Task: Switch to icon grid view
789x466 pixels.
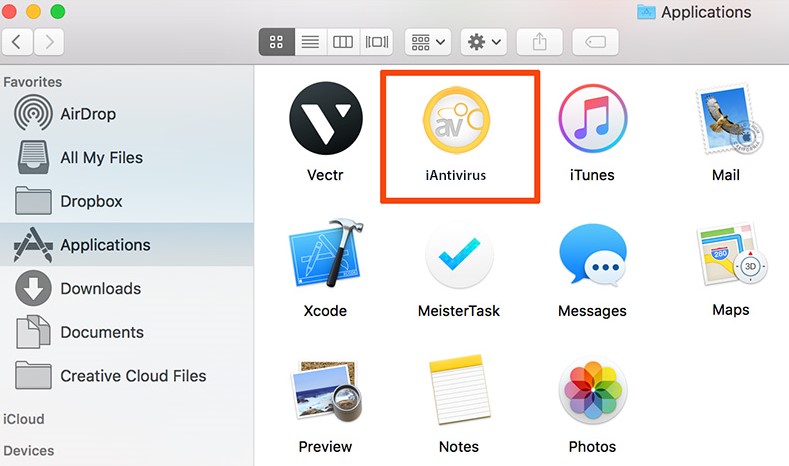Action: pyautogui.click(x=276, y=42)
